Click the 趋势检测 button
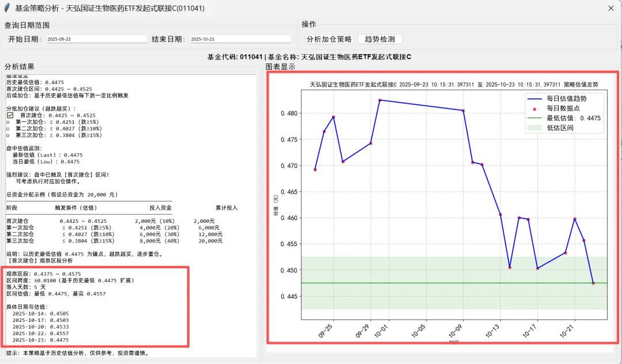 pos(380,39)
